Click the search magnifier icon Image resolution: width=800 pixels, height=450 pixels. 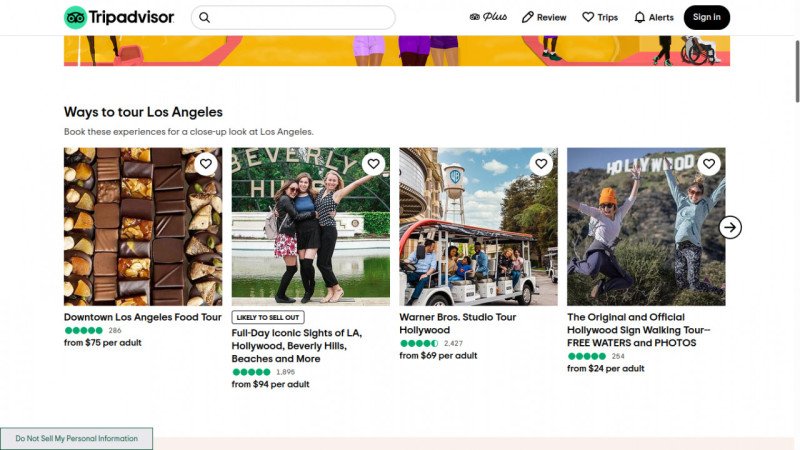click(x=205, y=17)
